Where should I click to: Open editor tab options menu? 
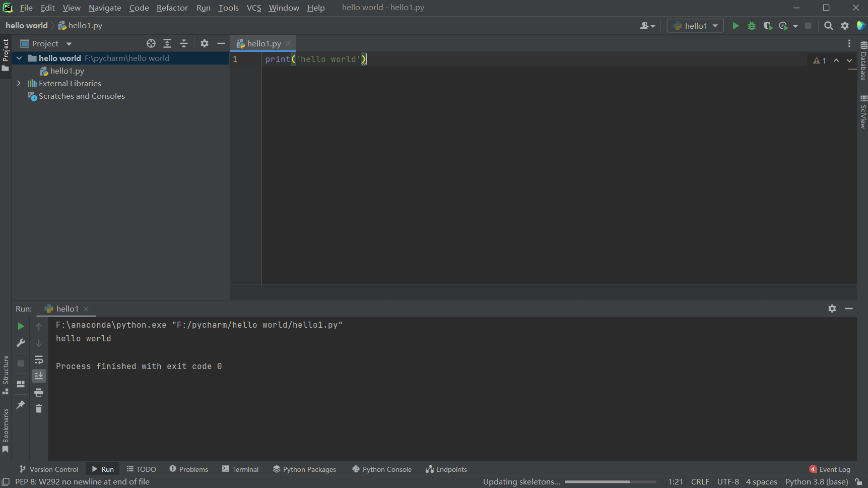point(849,43)
